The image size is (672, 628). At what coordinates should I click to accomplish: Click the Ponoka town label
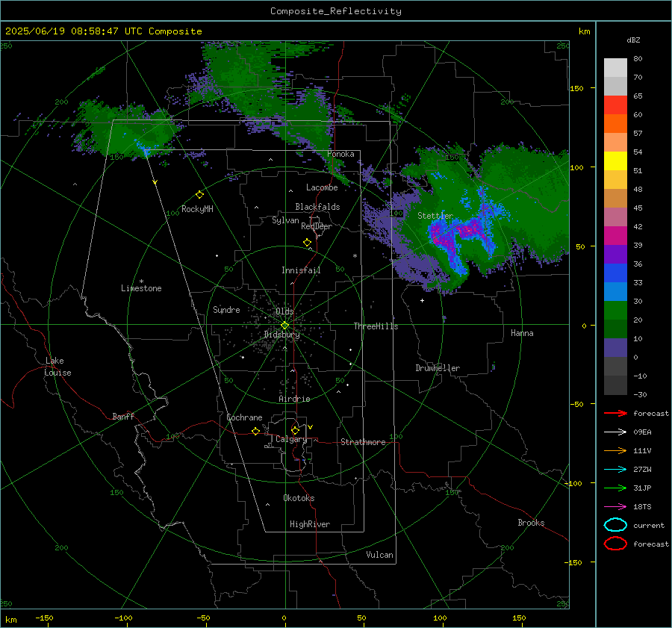(340, 154)
